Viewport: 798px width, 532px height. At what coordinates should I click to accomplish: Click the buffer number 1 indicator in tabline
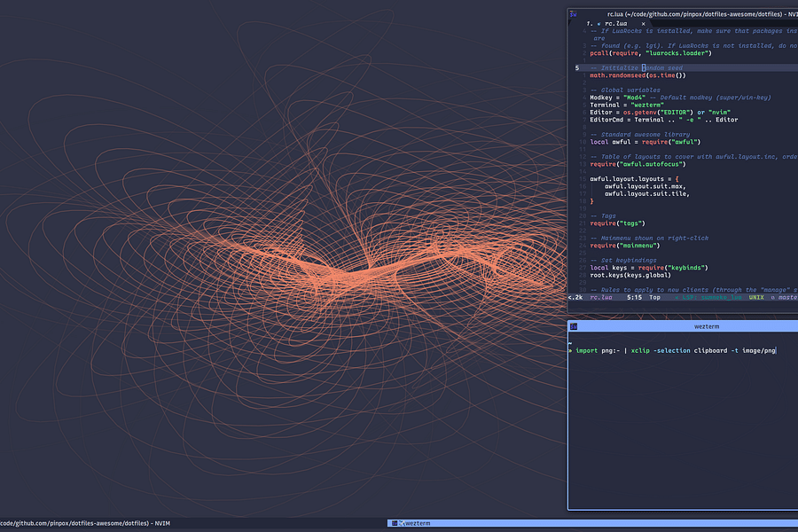coord(588,22)
